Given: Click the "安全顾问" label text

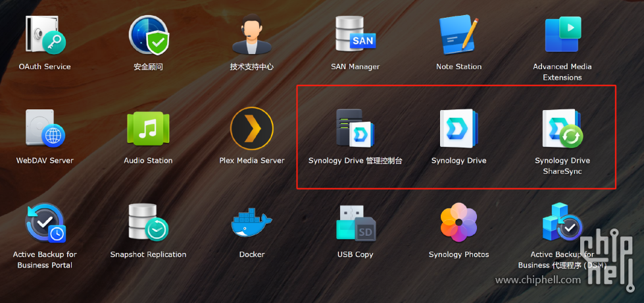Looking at the screenshot, I should [148, 67].
